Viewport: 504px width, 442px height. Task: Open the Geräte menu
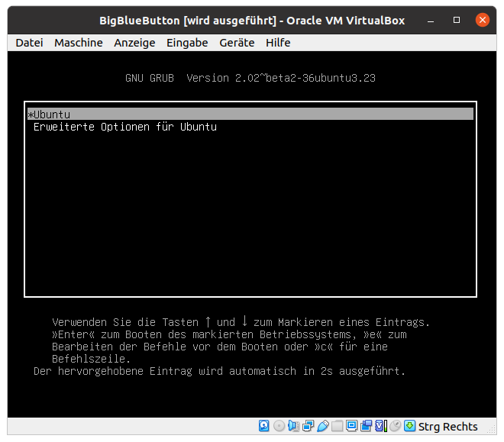point(237,43)
